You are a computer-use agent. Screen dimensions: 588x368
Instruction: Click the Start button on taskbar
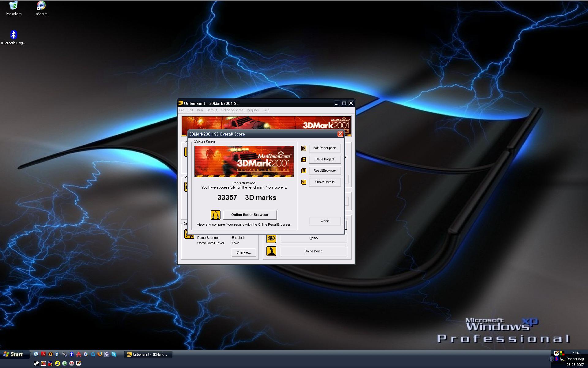(15, 355)
